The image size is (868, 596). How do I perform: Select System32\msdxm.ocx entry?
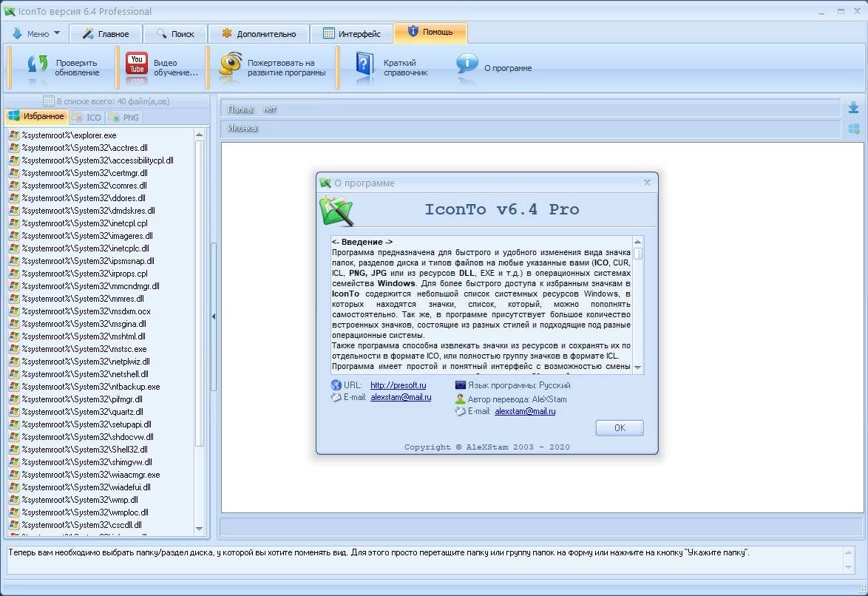click(87, 311)
